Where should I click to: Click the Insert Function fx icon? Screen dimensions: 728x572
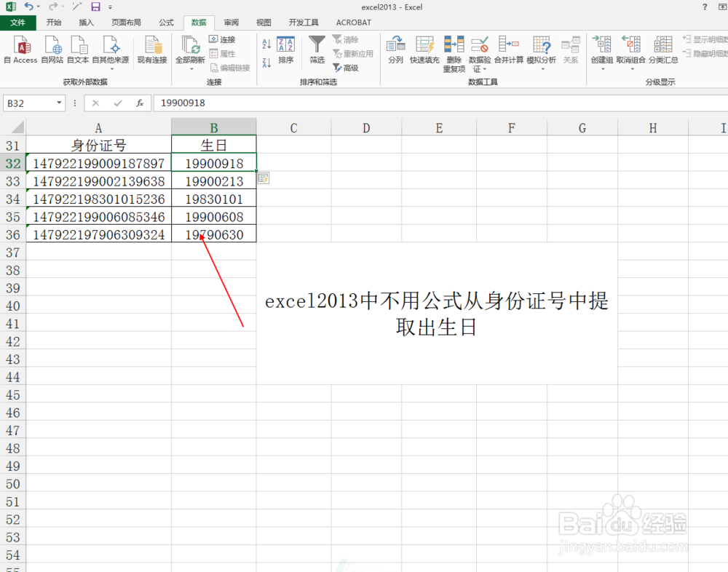[x=140, y=103]
